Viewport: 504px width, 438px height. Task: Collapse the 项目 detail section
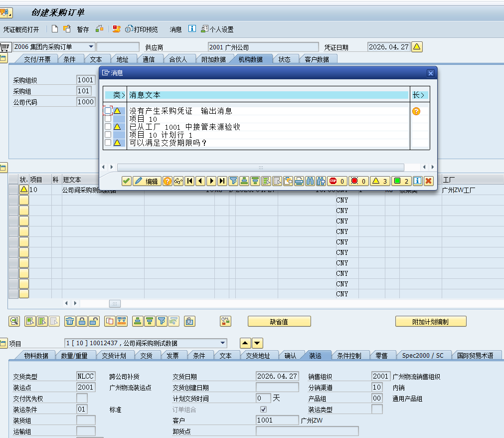pos(3,343)
